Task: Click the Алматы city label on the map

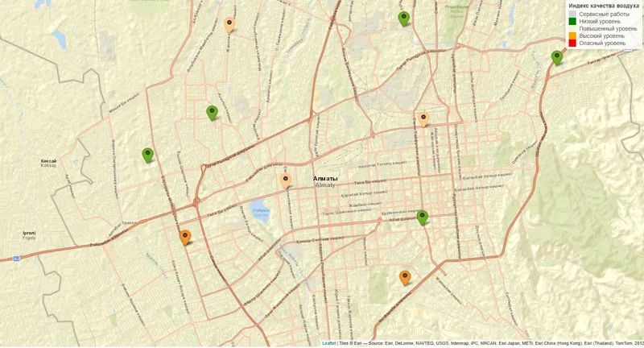Action: pyautogui.click(x=326, y=179)
